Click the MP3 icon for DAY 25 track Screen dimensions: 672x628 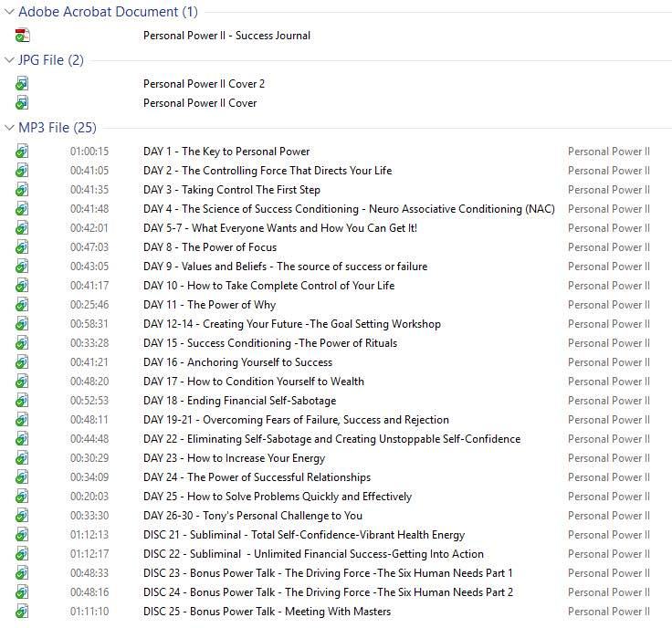tap(22, 497)
